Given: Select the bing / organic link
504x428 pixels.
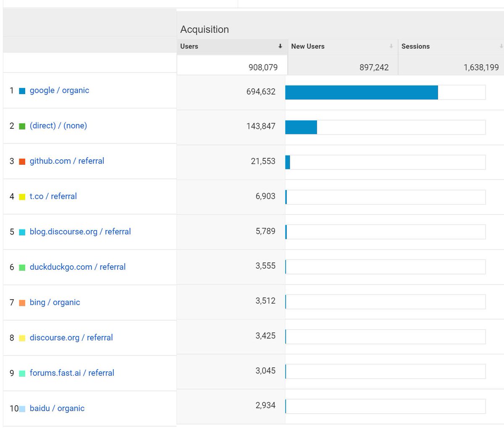Looking at the screenshot, I should coord(55,302).
